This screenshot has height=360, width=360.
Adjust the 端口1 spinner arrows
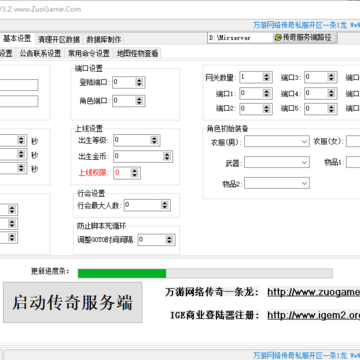(266, 93)
